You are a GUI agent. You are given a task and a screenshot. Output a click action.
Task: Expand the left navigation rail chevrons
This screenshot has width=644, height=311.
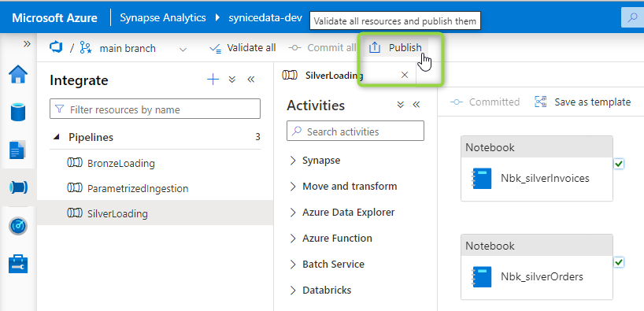[x=27, y=44]
